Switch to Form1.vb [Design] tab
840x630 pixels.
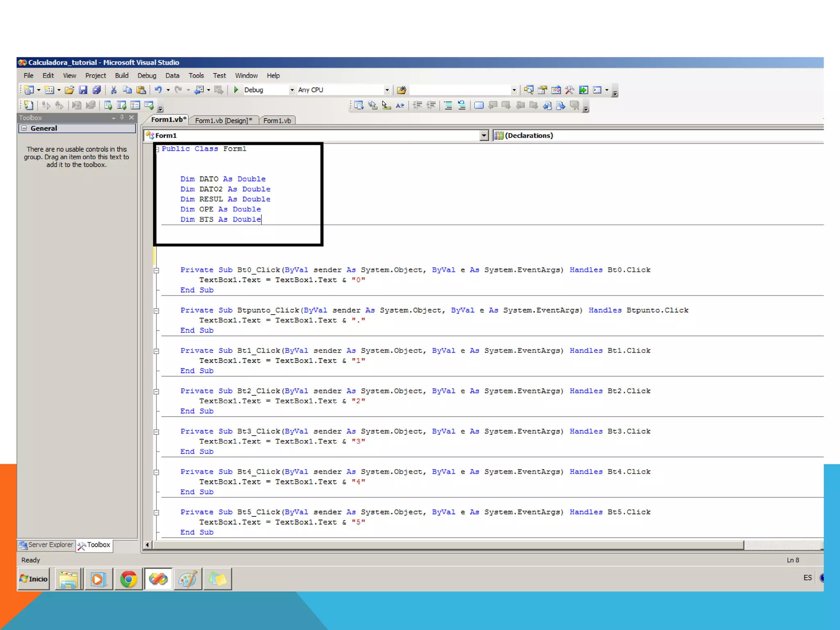pos(223,121)
